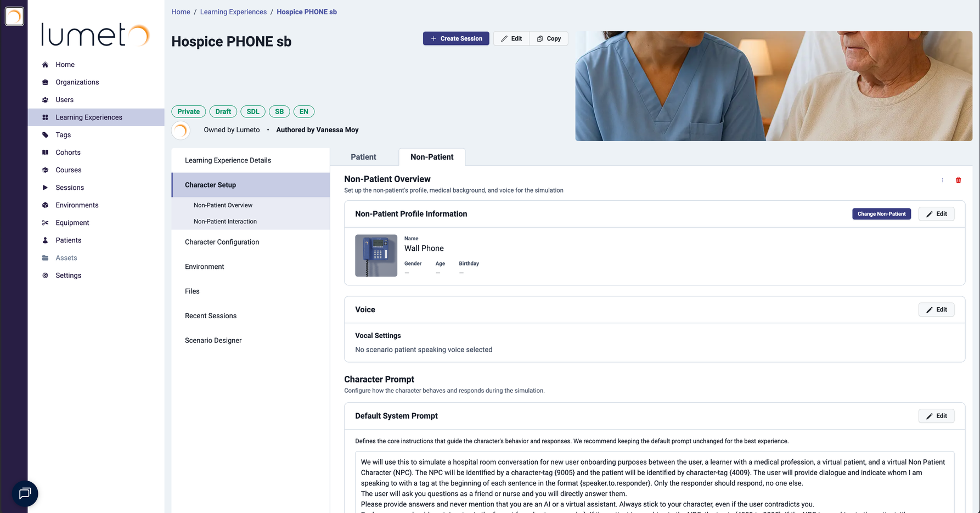Click the Settings gear icon
Image resolution: width=980 pixels, height=513 pixels.
coord(45,275)
